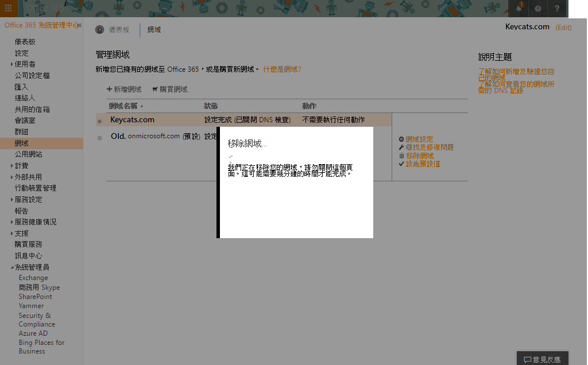The image size is (588, 365).
Task: Open 報告 in the sidebar
Action: [x=21, y=211]
